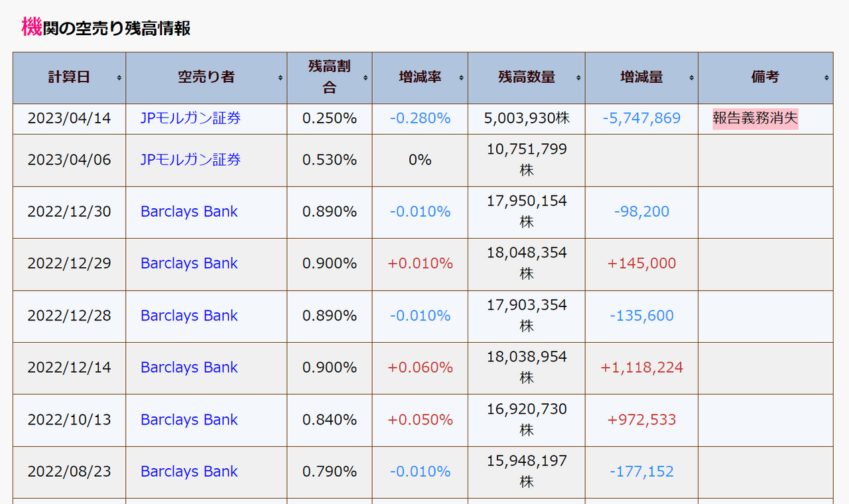The height and width of the screenshot is (504, 849).
Task: Select the 5,003,930株 balance cell
Action: tap(527, 119)
